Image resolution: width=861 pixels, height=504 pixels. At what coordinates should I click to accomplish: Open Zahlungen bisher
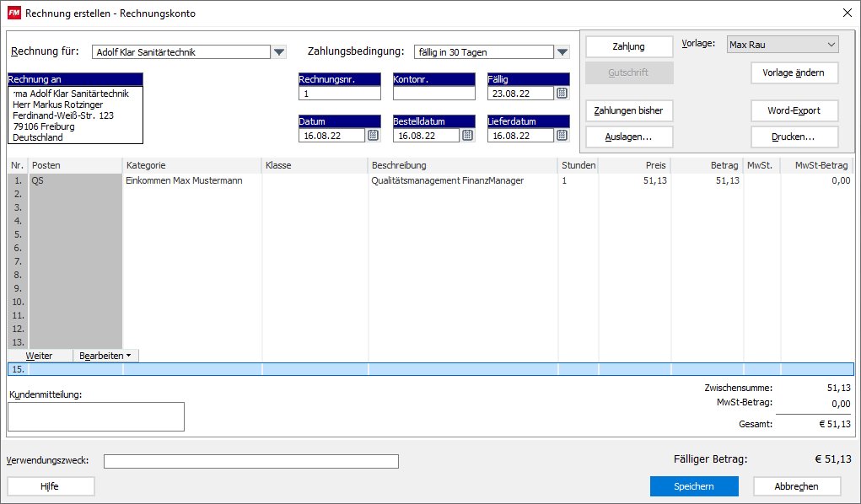[x=628, y=110]
